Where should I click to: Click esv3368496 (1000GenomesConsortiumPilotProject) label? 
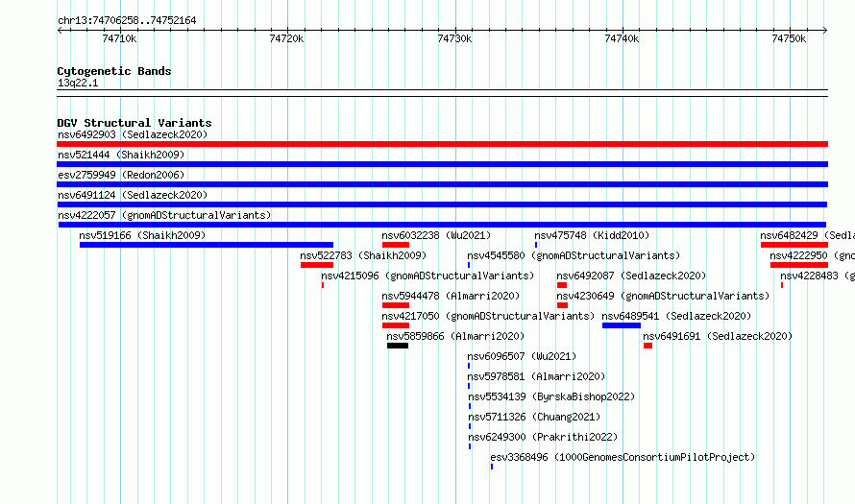pyautogui.click(x=623, y=457)
